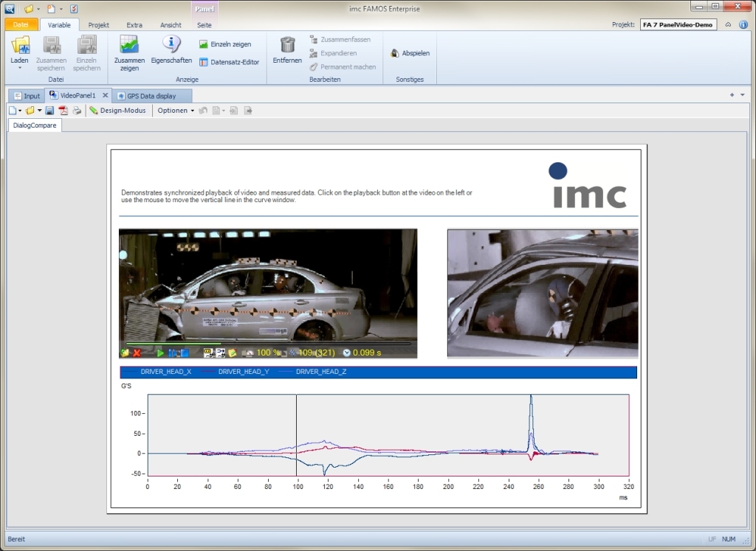
Task: Click the yellow notes icon in the video bar
Action: (x=232, y=353)
